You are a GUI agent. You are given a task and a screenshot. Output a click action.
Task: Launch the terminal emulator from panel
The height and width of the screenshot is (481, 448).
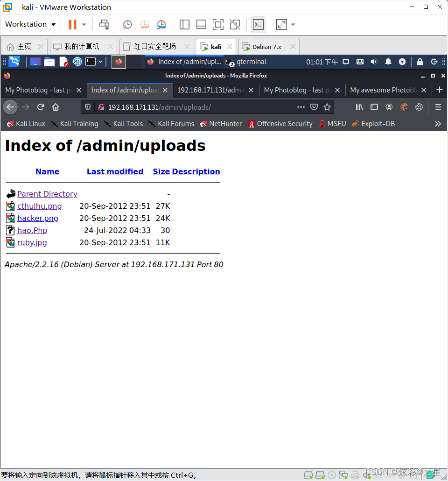click(91, 62)
